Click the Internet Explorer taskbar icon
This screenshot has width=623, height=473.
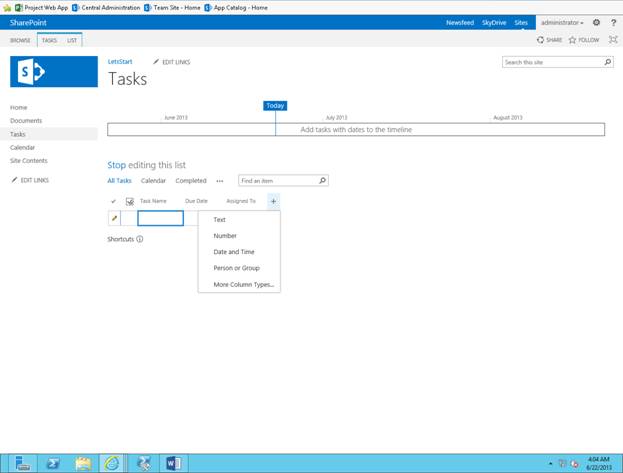(x=112, y=463)
